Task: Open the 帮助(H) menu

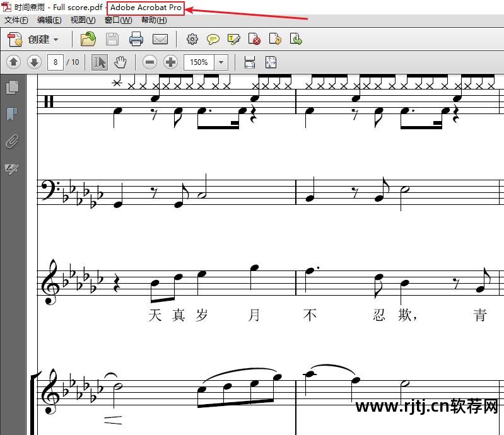Action: point(154,20)
